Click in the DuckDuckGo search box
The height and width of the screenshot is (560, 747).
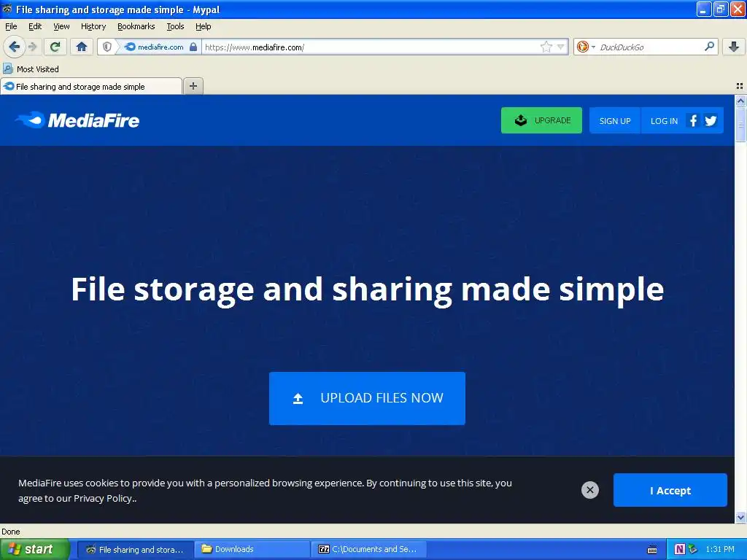pyautogui.click(x=650, y=47)
